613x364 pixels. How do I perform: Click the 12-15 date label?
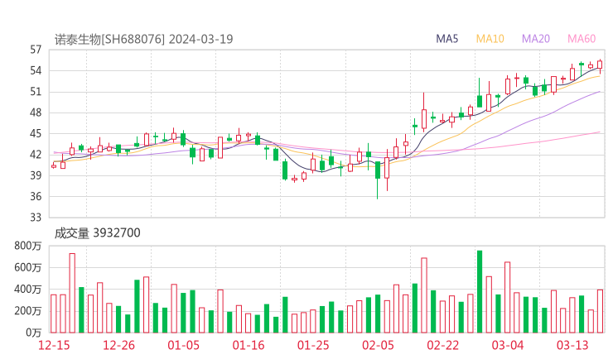(54, 345)
